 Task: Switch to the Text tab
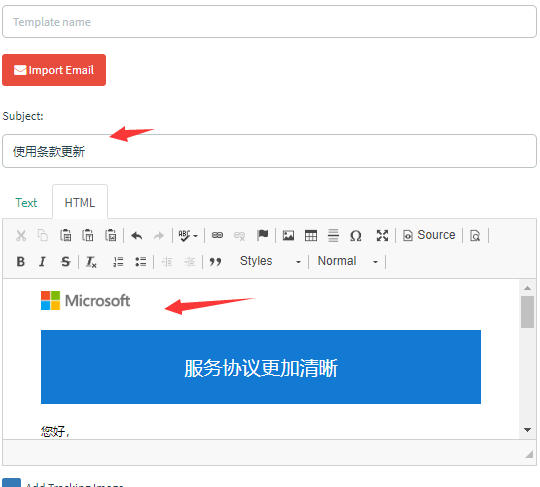26,203
